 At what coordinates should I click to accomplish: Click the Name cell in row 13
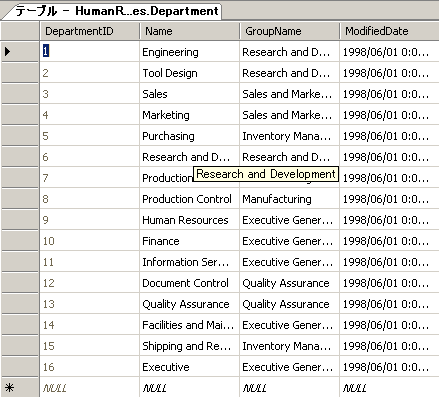189,304
